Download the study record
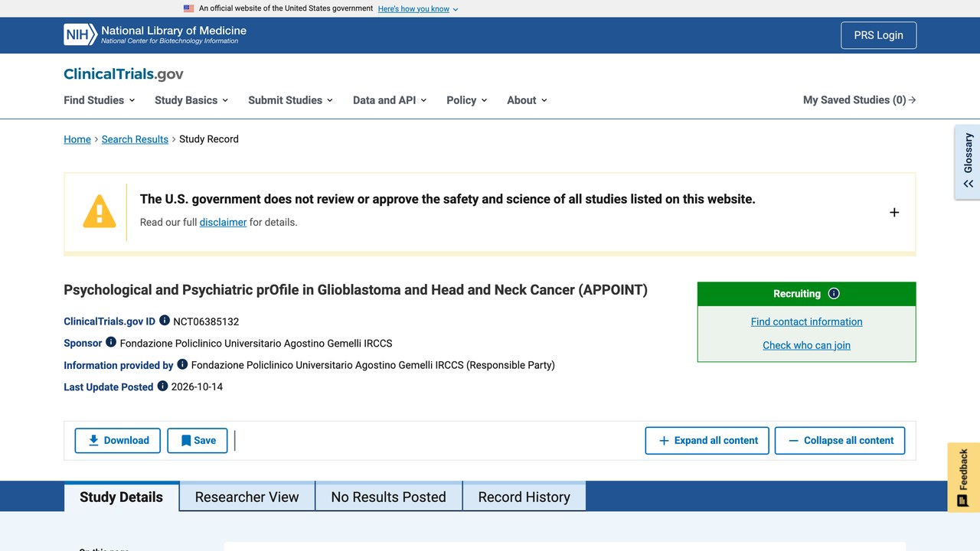Screen dimensions: 980x551 pyautogui.click(x=118, y=441)
